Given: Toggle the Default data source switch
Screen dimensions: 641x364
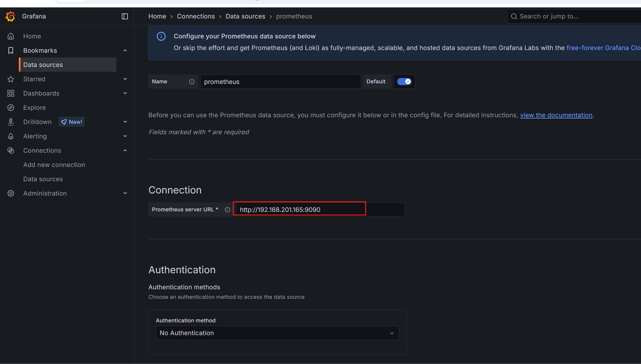Looking at the screenshot, I should [x=404, y=82].
